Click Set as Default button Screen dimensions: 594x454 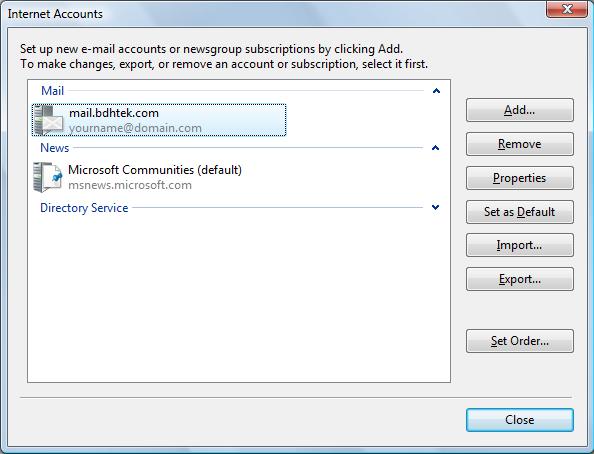click(520, 212)
